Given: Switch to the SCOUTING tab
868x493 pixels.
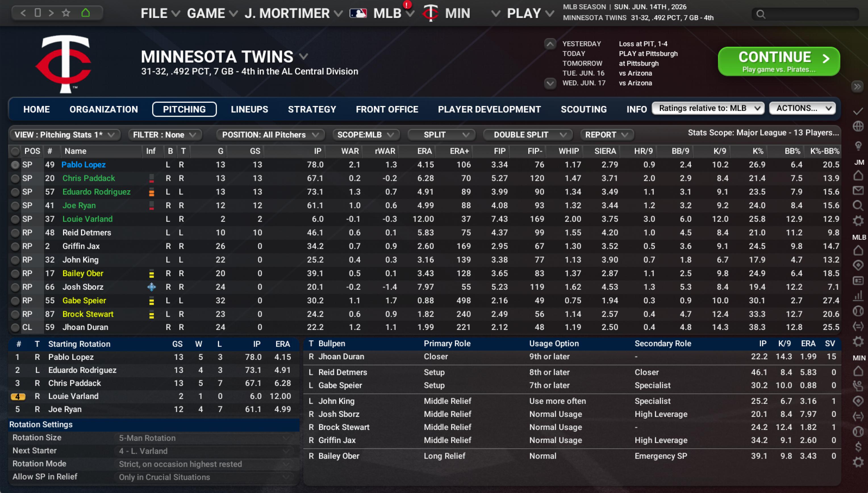Looking at the screenshot, I should (x=583, y=109).
